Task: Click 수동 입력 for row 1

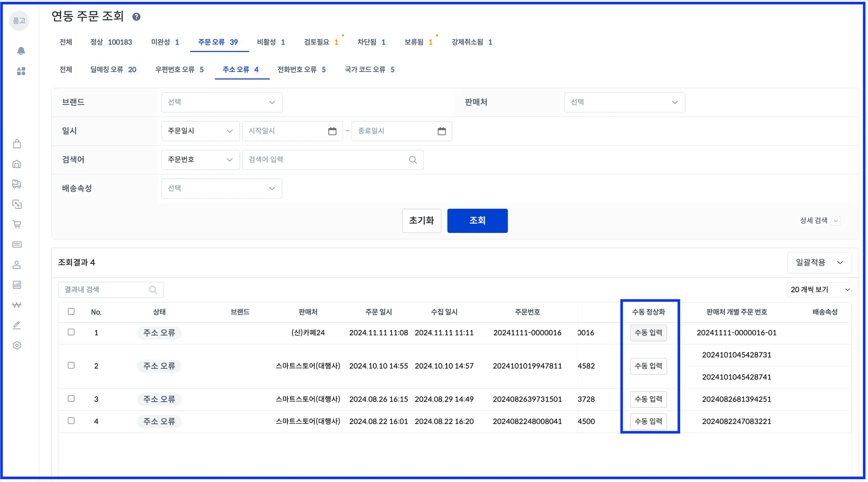Action: [x=648, y=333]
